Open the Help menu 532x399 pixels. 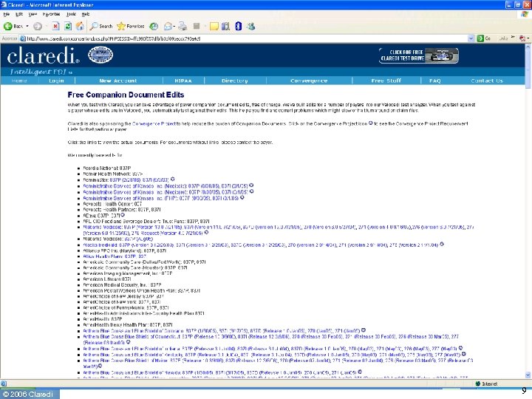click(x=86, y=14)
